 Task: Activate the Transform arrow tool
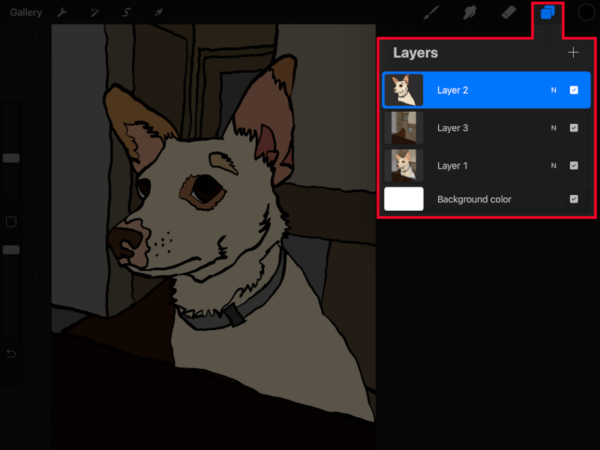[158, 13]
